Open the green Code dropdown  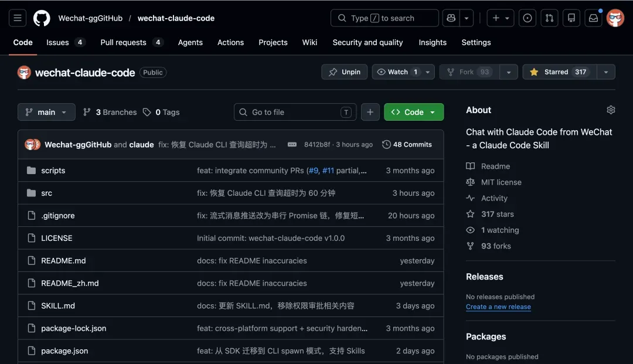coord(414,112)
